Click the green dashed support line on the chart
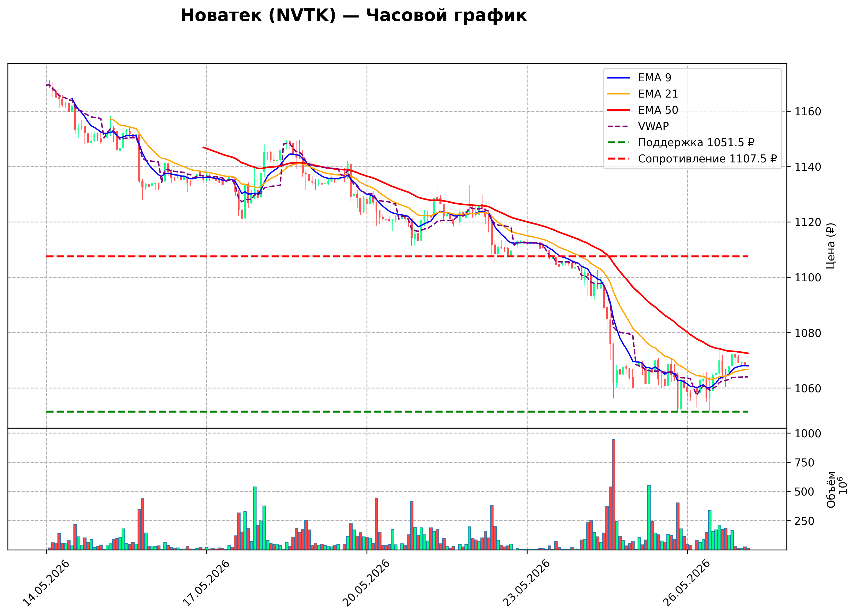This screenshot has width=857, height=616. [x=397, y=411]
